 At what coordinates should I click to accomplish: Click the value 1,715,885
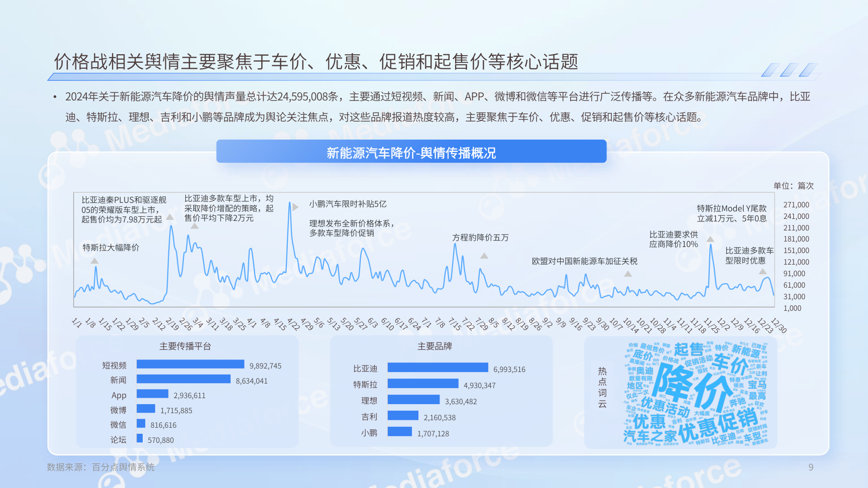(176, 411)
